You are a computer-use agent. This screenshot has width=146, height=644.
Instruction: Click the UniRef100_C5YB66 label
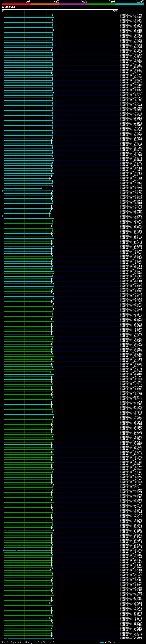click(x=131, y=138)
